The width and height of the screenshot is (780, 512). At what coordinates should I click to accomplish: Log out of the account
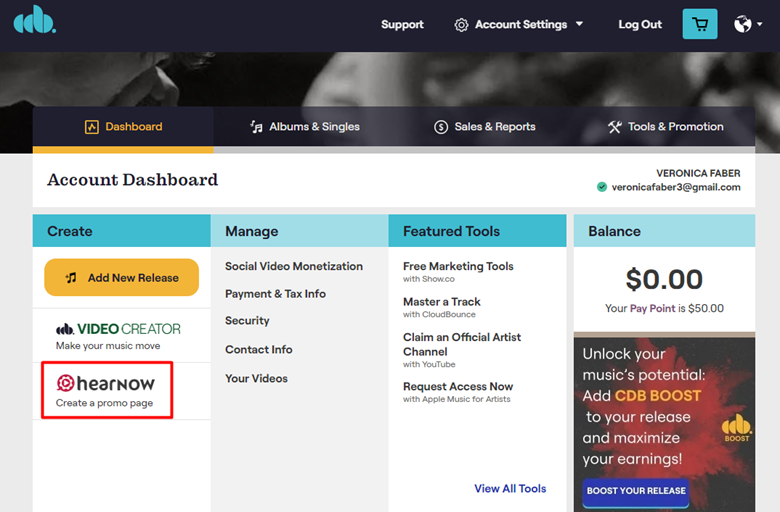click(x=640, y=25)
